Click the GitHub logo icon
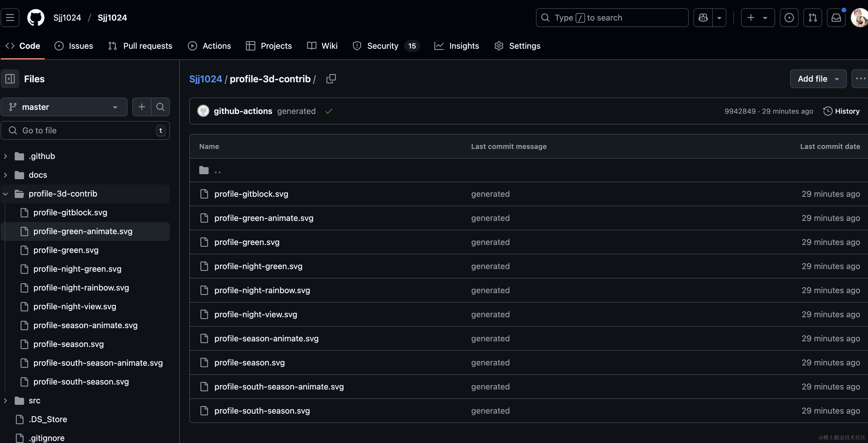 coord(35,18)
